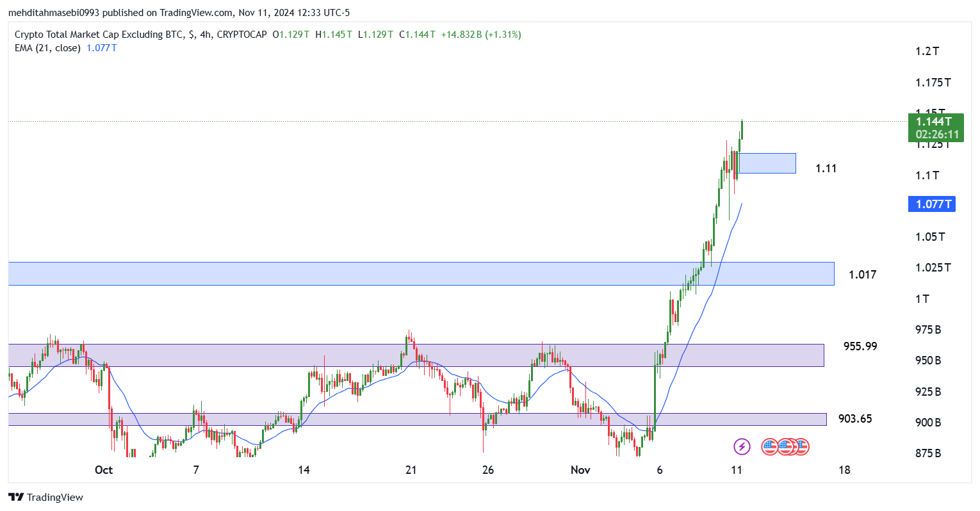Click the 1.1T price axis label
980x511 pixels.
point(927,175)
